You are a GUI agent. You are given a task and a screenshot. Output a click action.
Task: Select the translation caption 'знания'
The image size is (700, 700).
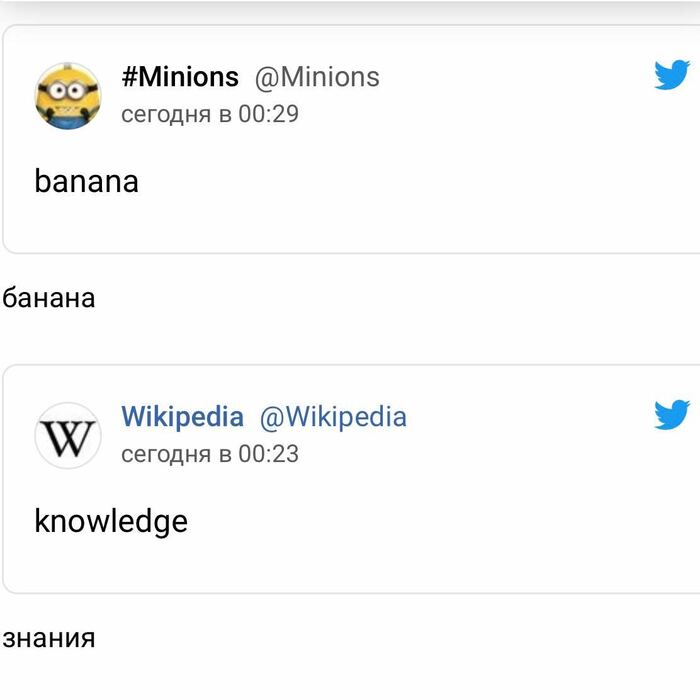click(49, 638)
